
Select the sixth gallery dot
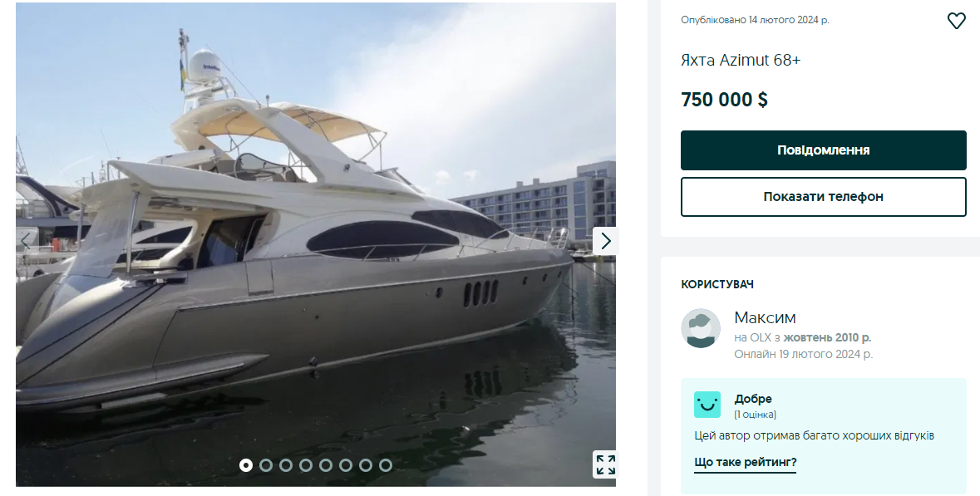[346, 464]
